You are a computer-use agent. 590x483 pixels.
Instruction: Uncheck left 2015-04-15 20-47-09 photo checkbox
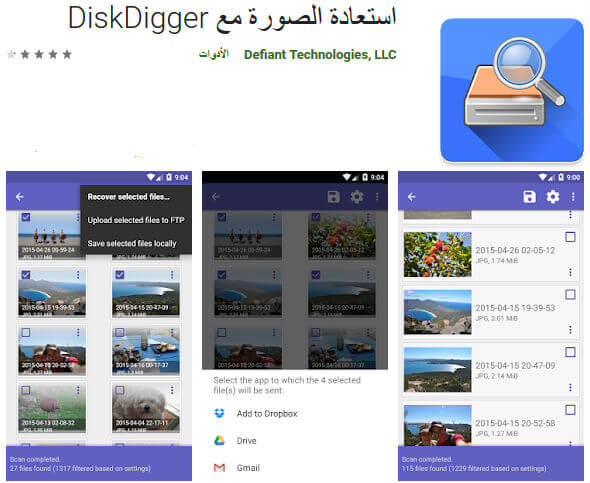(x=120, y=275)
